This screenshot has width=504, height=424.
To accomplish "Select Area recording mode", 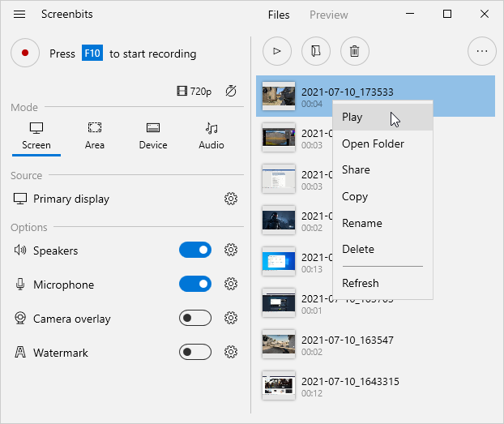I will 95,136.
